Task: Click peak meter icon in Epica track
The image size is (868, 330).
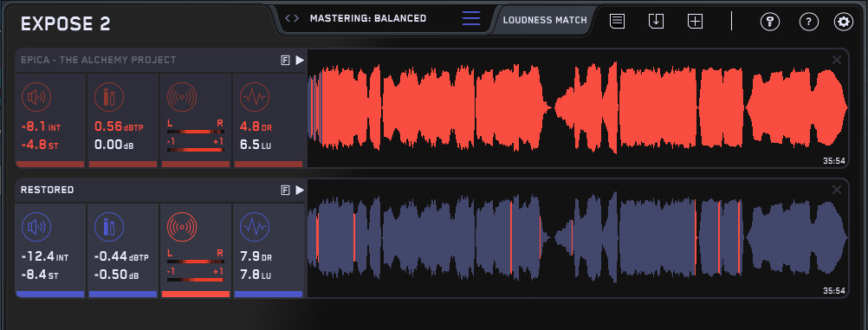Action: [108, 98]
